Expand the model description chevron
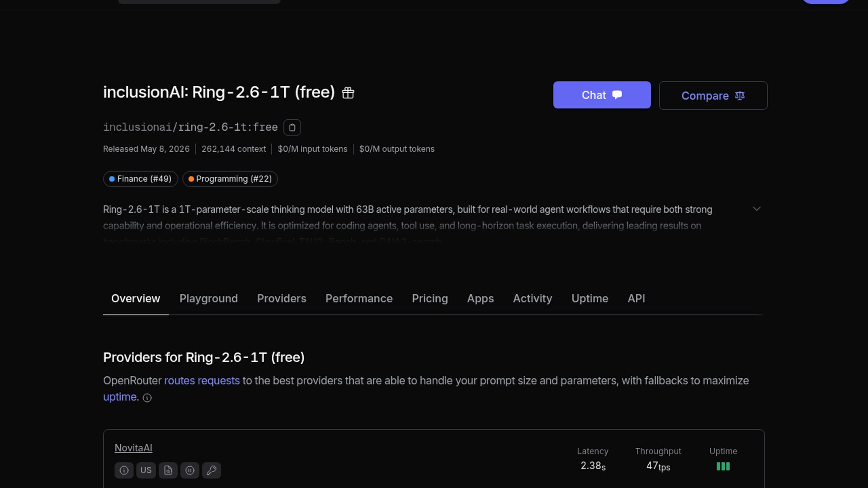The height and width of the screenshot is (488, 868). click(x=757, y=209)
